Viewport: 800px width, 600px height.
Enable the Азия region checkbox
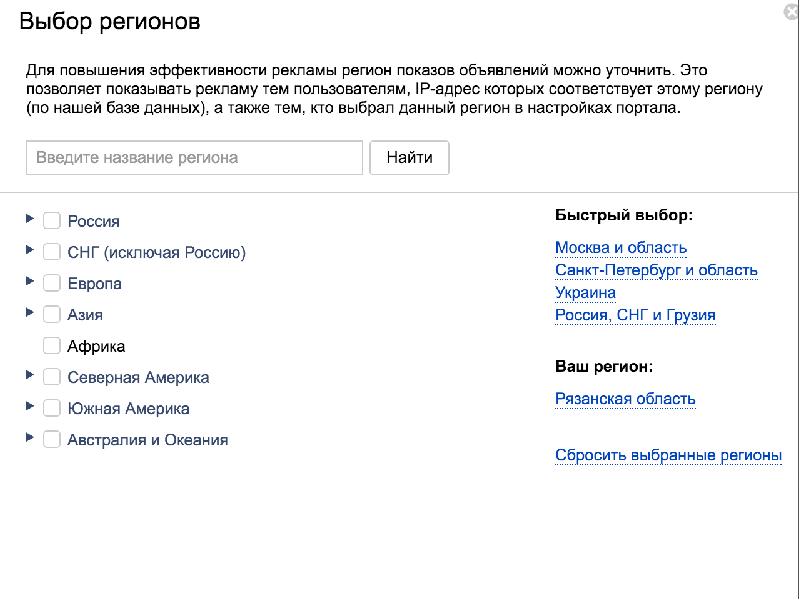[x=52, y=314]
